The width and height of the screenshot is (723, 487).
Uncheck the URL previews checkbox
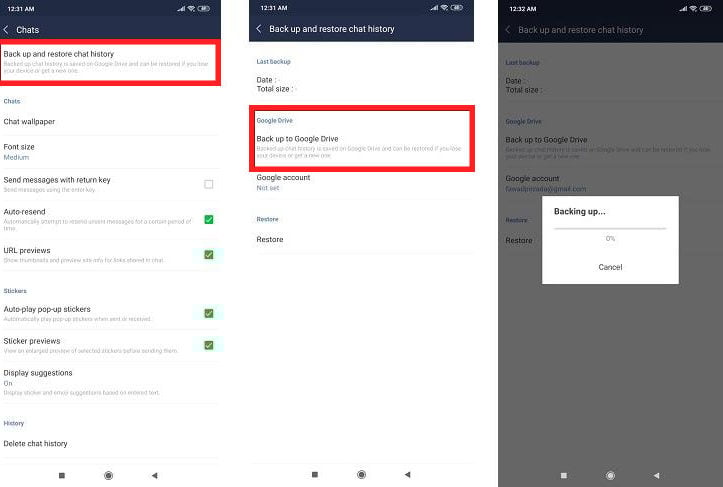point(208,254)
